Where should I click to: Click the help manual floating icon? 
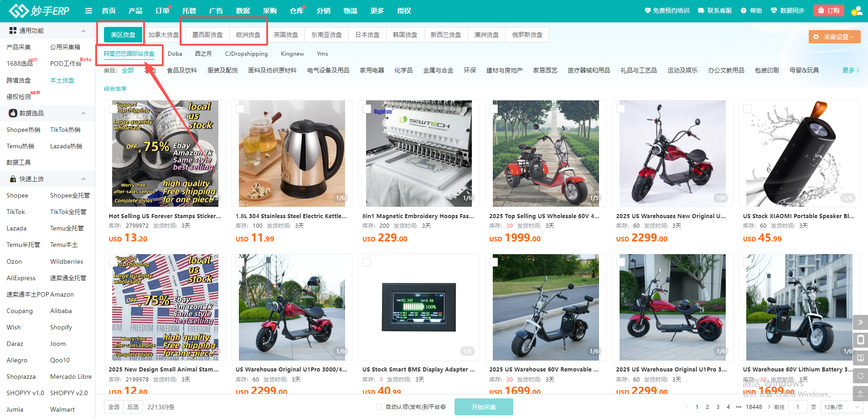(x=860, y=358)
